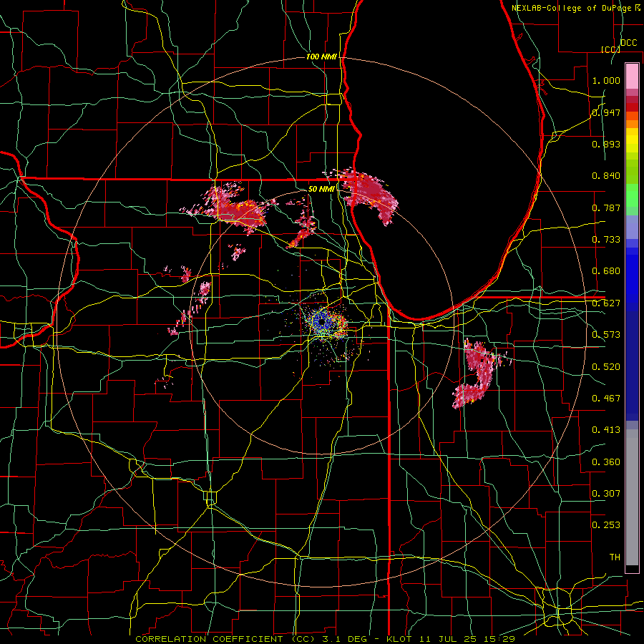
Task: Click the 0.627 scale value
Action: tap(606, 303)
